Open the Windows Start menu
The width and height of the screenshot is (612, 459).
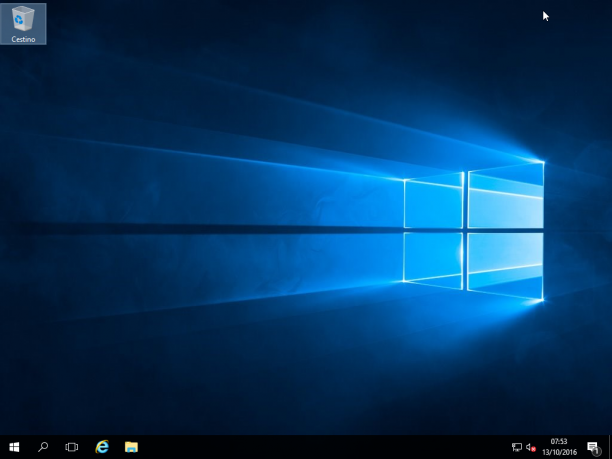point(14,447)
